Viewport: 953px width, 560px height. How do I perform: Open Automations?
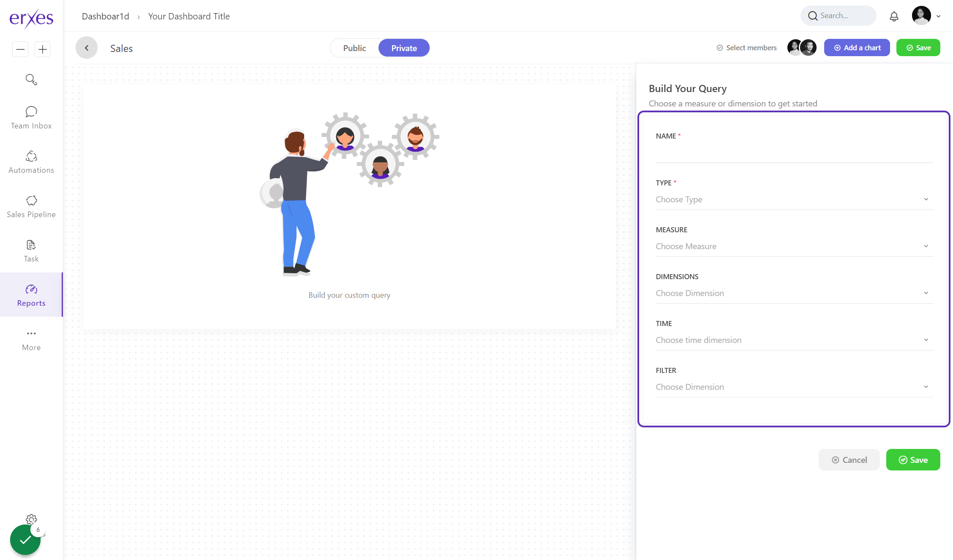coord(31,162)
